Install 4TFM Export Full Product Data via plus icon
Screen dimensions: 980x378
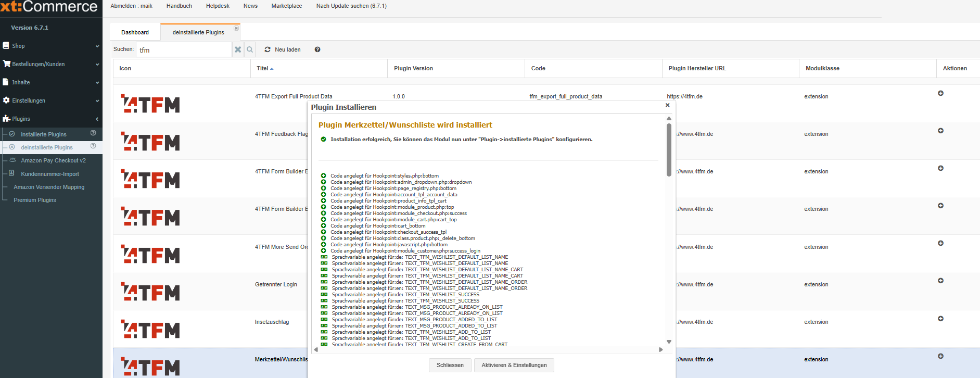pos(940,93)
